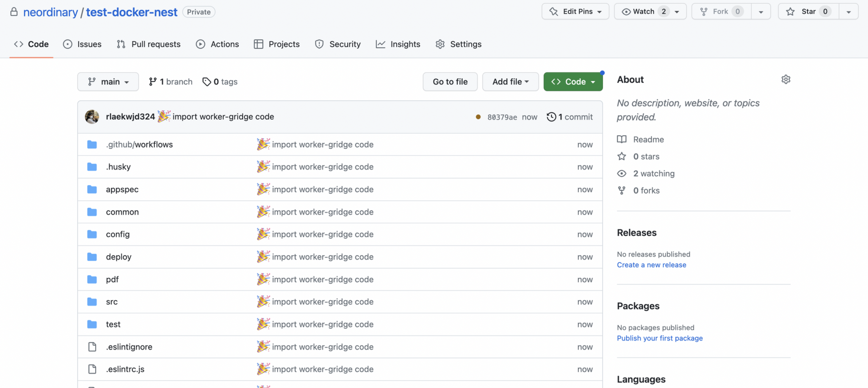
Task: Open the appspec folder
Action: coord(122,189)
